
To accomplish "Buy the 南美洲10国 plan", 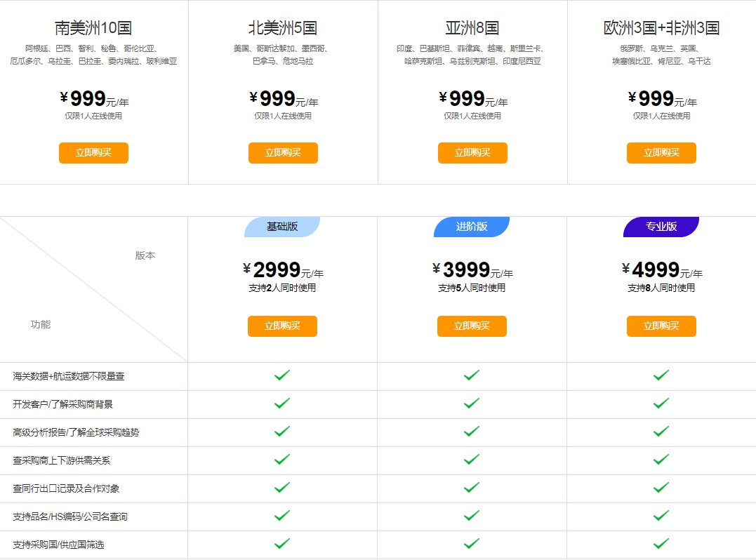I will coord(93,153).
